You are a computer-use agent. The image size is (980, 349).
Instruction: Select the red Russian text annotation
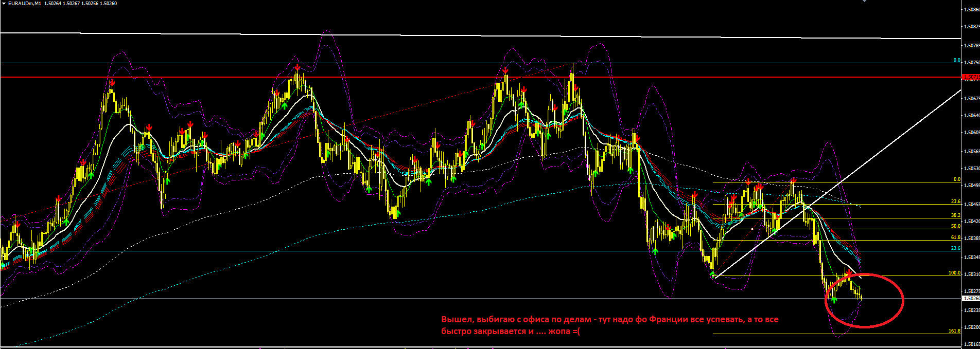click(x=610, y=325)
